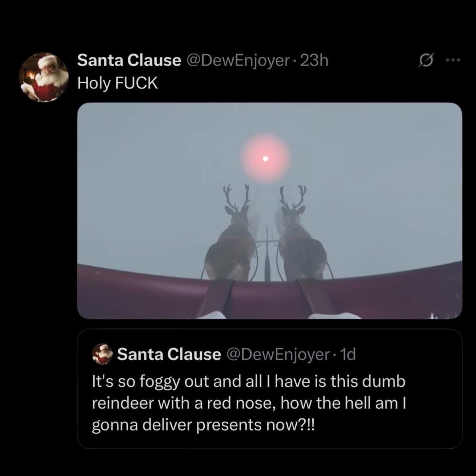Click the @DewEnjoyer handle in the quoted tweet
Image resolution: width=476 pixels, height=476 pixels.
click(277, 354)
